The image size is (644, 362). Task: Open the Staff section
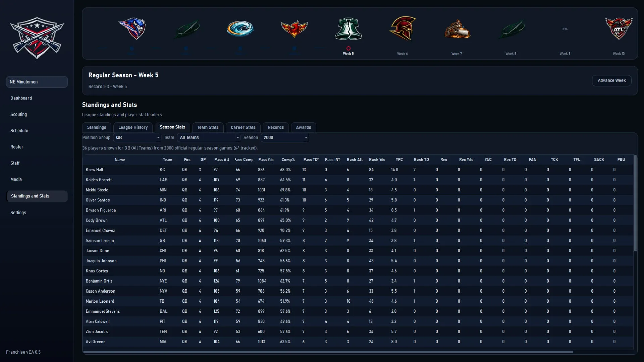[x=15, y=163]
